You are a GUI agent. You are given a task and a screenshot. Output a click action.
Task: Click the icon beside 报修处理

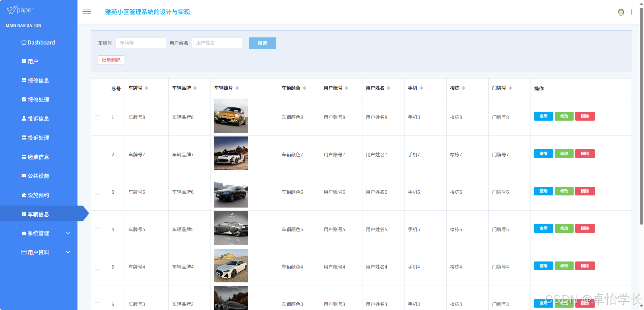24,100
